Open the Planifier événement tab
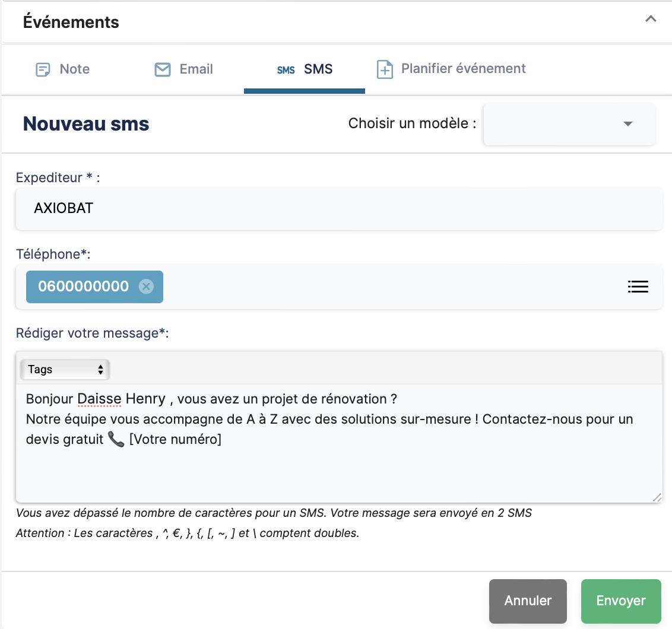This screenshot has height=629, width=672. (463, 69)
